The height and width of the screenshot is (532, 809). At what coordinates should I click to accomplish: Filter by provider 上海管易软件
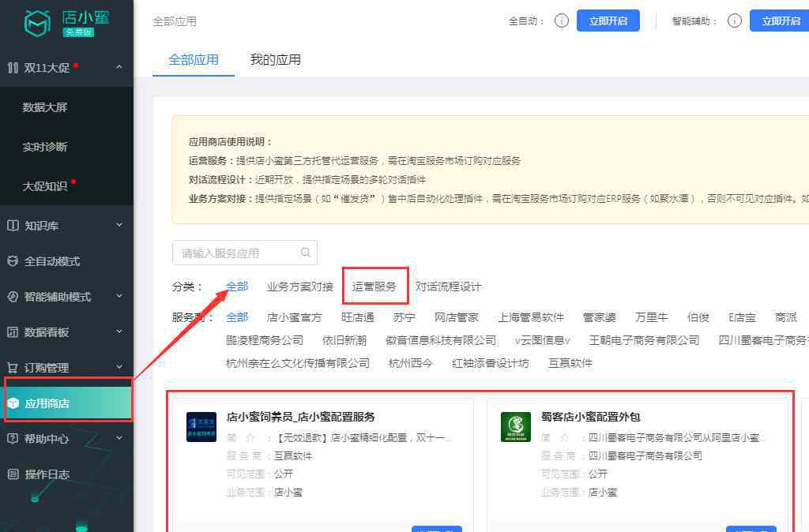click(x=531, y=317)
